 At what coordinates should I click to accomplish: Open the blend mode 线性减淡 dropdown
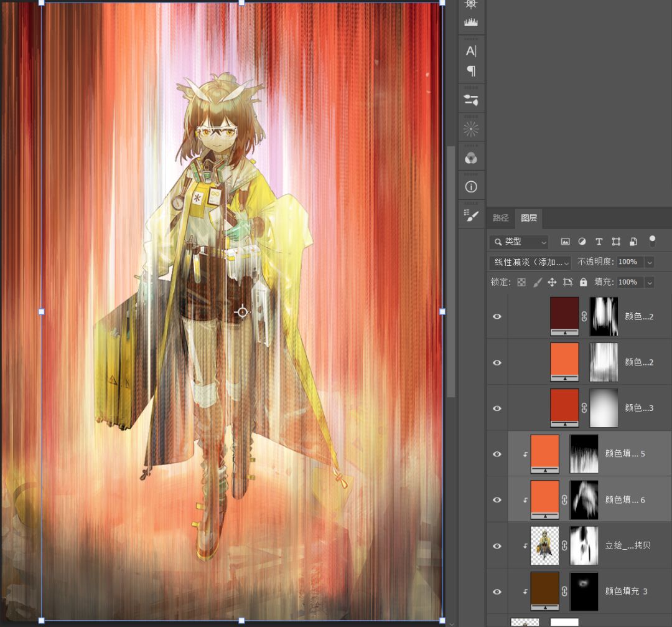(x=530, y=262)
